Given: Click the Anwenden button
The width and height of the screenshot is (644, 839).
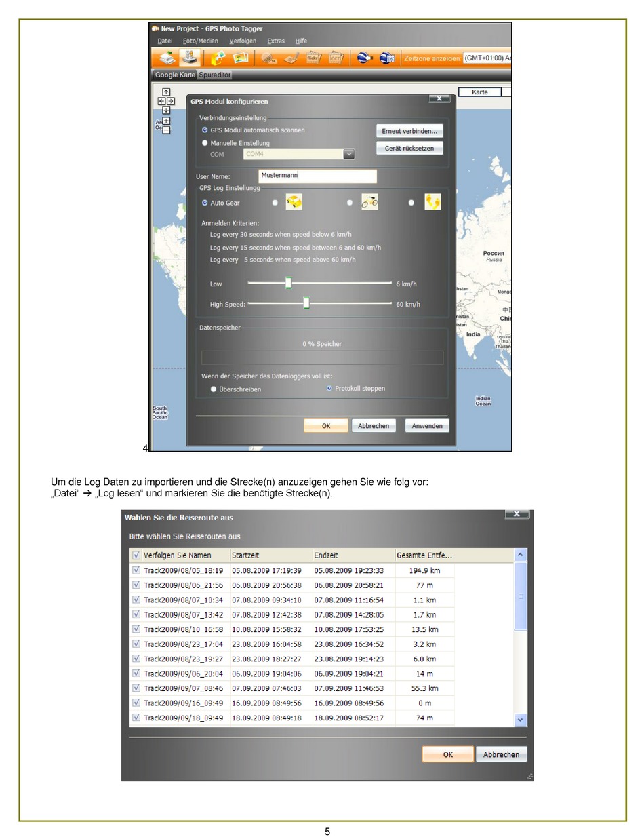Looking at the screenshot, I should pos(427,426).
